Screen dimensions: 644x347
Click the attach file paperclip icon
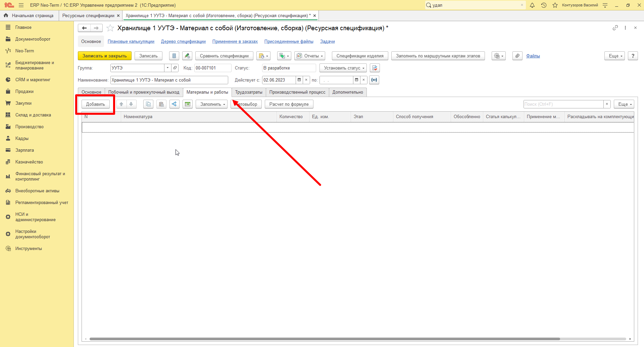click(517, 56)
